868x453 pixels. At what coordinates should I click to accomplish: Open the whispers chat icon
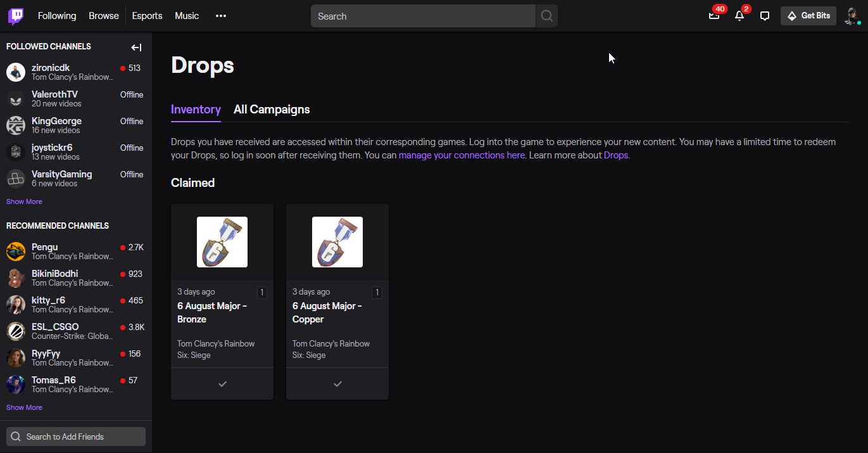[x=765, y=16]
